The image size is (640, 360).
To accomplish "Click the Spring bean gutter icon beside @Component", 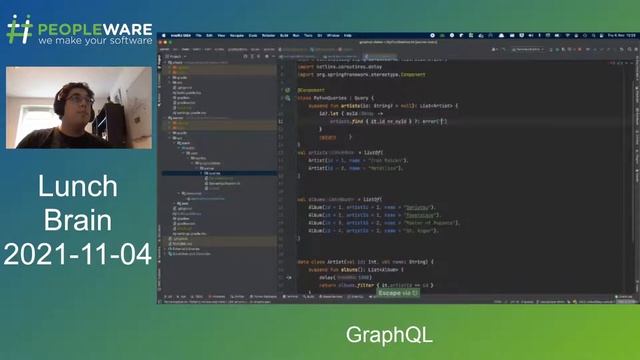I will [287, 90].
